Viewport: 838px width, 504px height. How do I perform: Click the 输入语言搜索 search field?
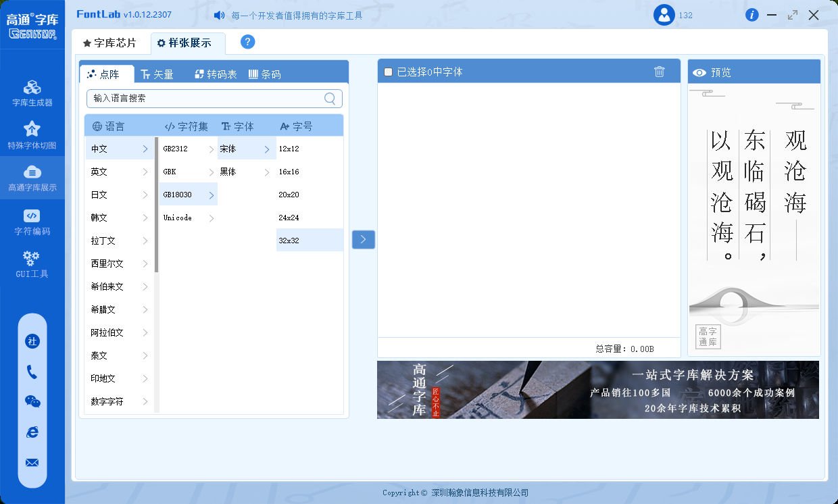pos(214,99)
